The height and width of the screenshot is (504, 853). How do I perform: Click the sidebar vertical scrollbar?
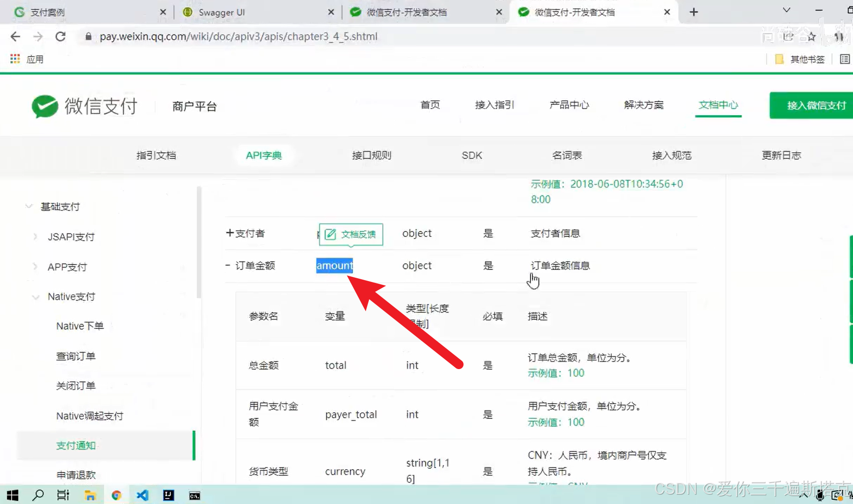(199, 243)
